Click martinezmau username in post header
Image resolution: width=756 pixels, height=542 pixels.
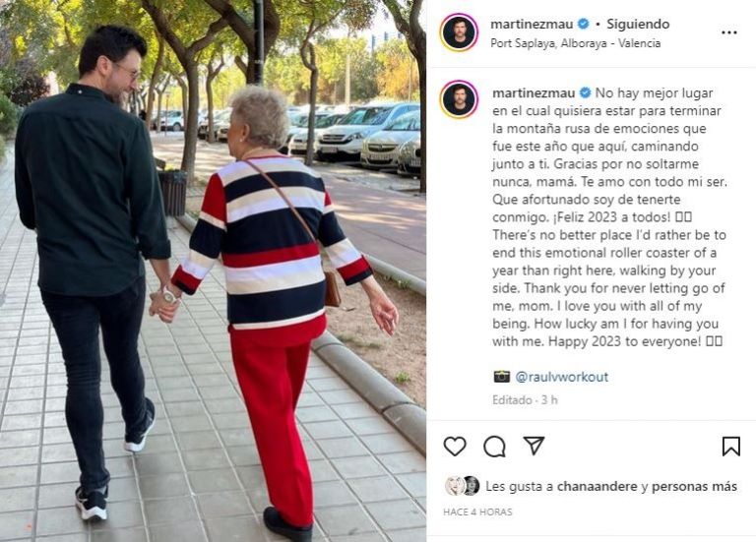[533, 24]
